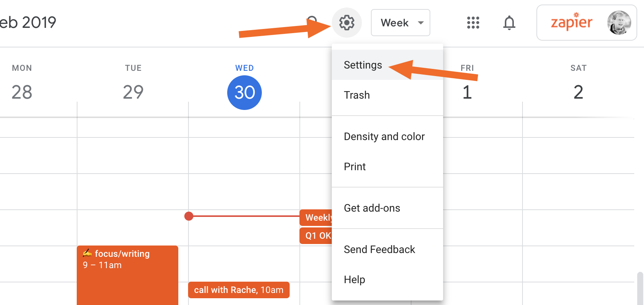The height and width of the screenshot is (305, 644).
Task: Expand the Week view dropdown
Action: point(400,23)
